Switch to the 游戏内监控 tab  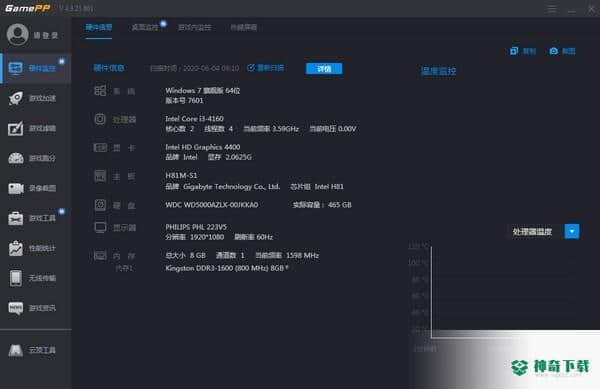tap(194, 27)
